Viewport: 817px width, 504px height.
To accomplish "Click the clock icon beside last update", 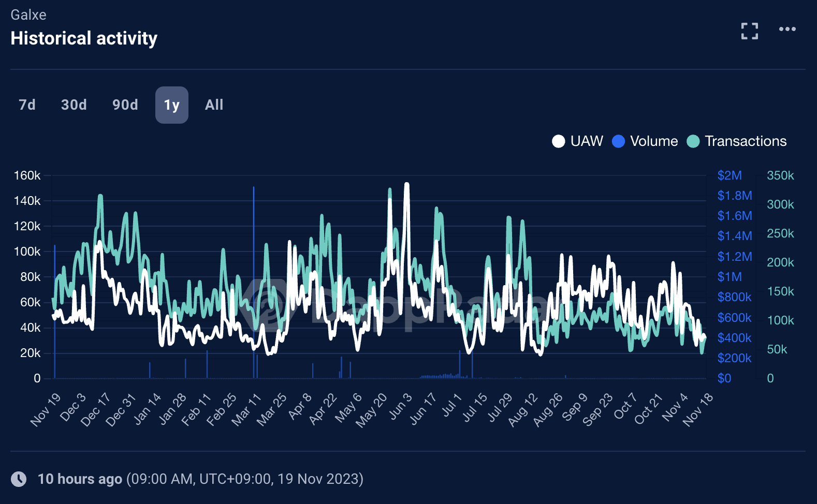I will 19,479.
